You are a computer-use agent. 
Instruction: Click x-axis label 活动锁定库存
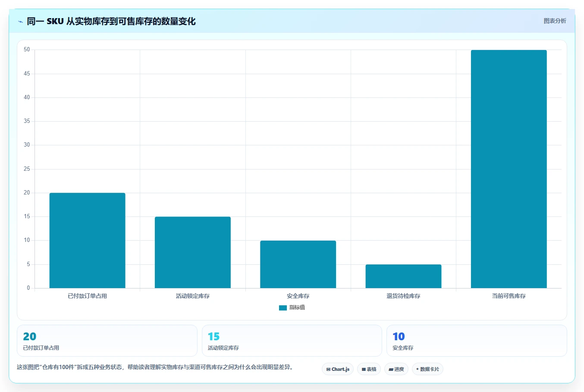coord(193,296)
